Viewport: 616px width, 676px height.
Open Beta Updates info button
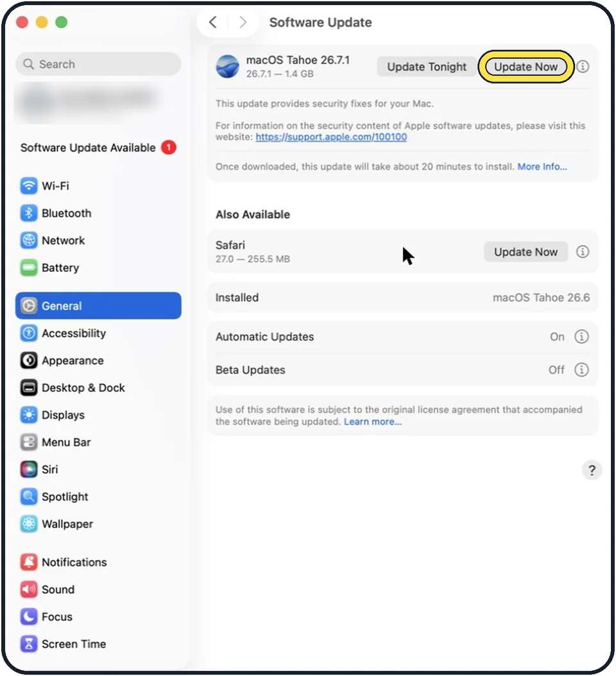(581, 370)
